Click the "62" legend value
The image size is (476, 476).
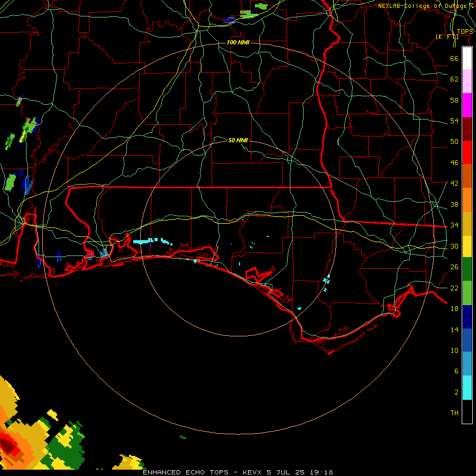[x=454, y=79]
